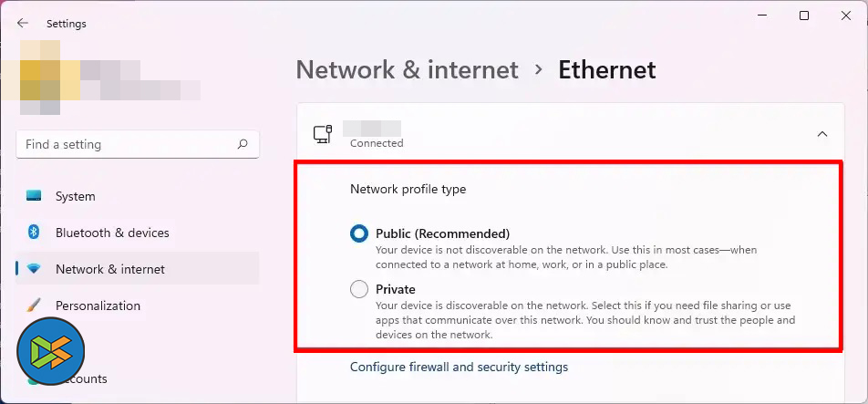Click the Network & internet wifi icon
The height and width of the screenshot is (404, 868).
pyautogui.click(x=34, y=269)
